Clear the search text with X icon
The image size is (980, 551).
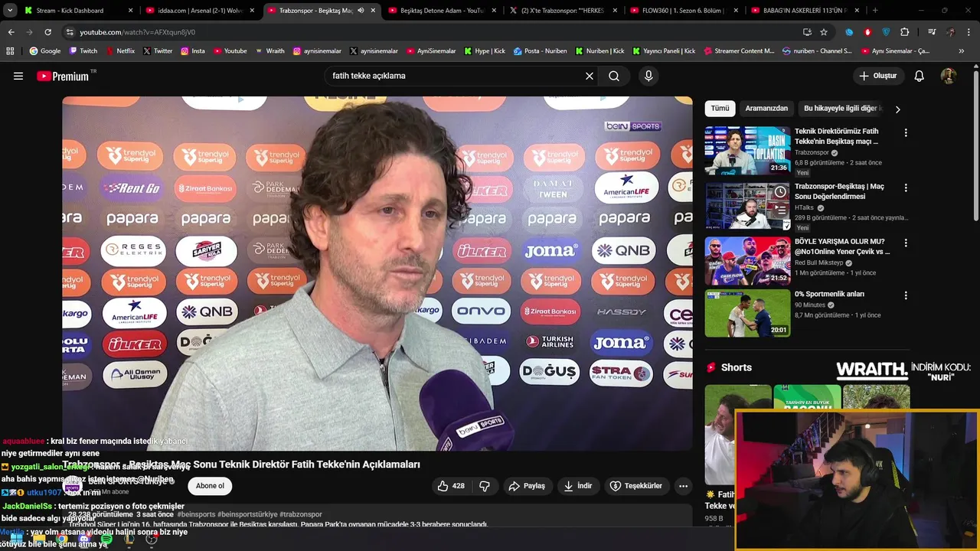pyautogui.click(x=590, y=76)
